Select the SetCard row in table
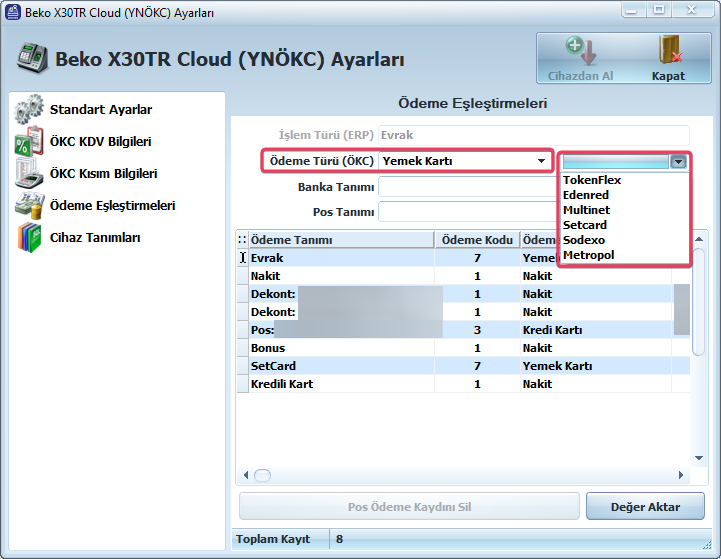 pyautogui.click(x=340, y=366)
